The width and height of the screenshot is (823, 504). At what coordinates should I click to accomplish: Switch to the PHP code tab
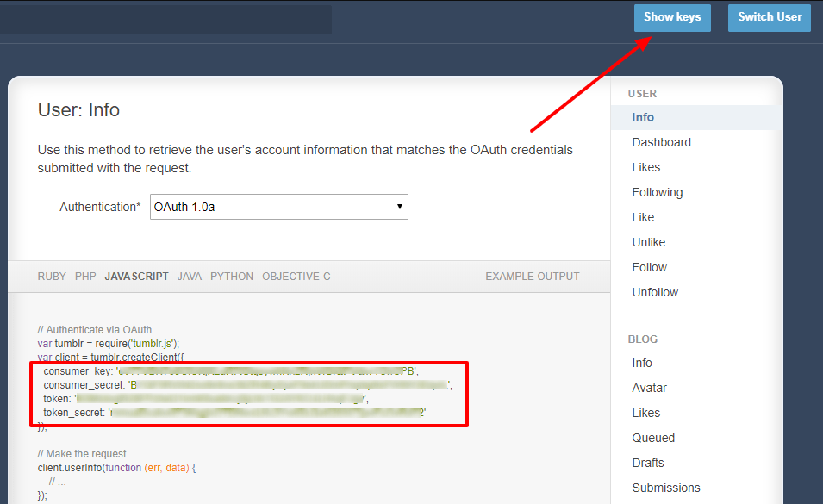click(x=84, y=276)
